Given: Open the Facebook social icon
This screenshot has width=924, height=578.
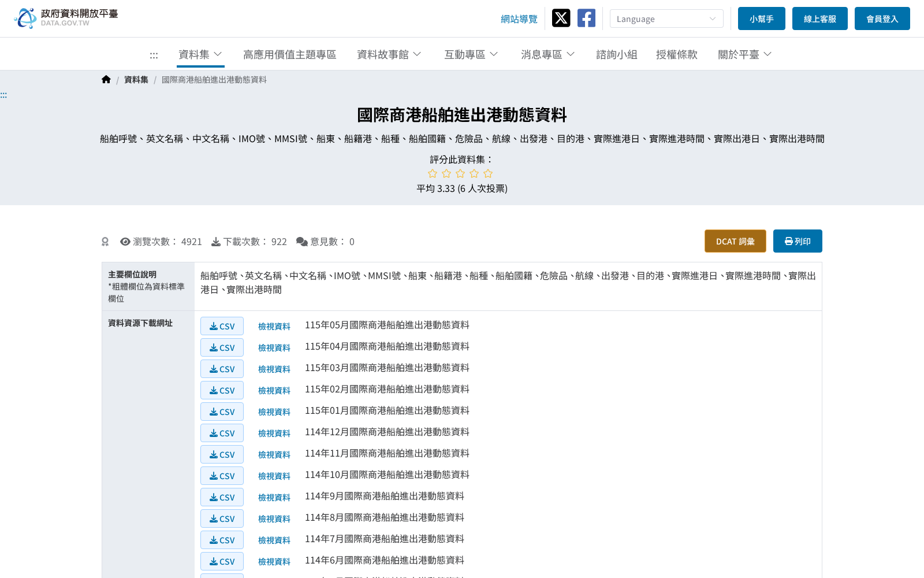Looking at the screenshot, I should [586, 18].
